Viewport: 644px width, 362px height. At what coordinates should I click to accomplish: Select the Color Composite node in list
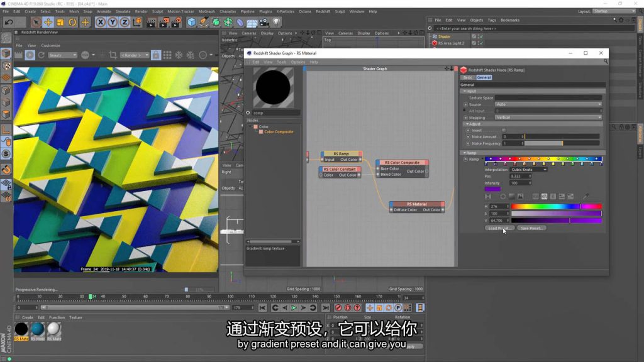(279, 132)
